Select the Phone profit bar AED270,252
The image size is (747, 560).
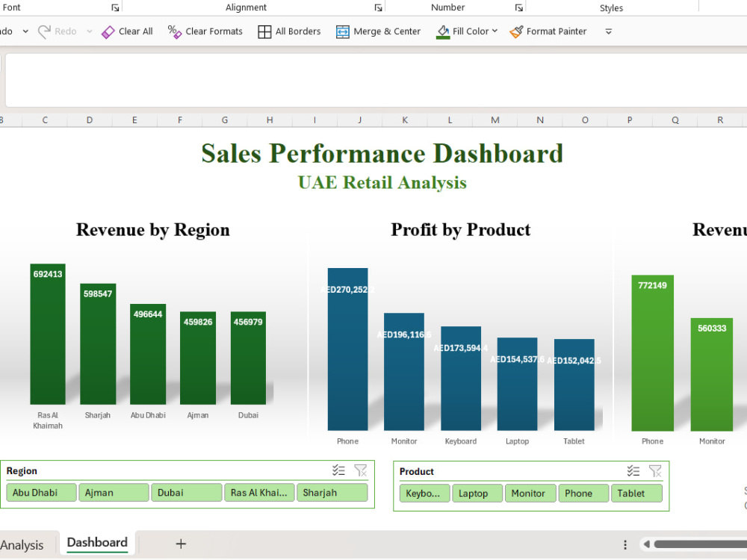pos(348,349)
